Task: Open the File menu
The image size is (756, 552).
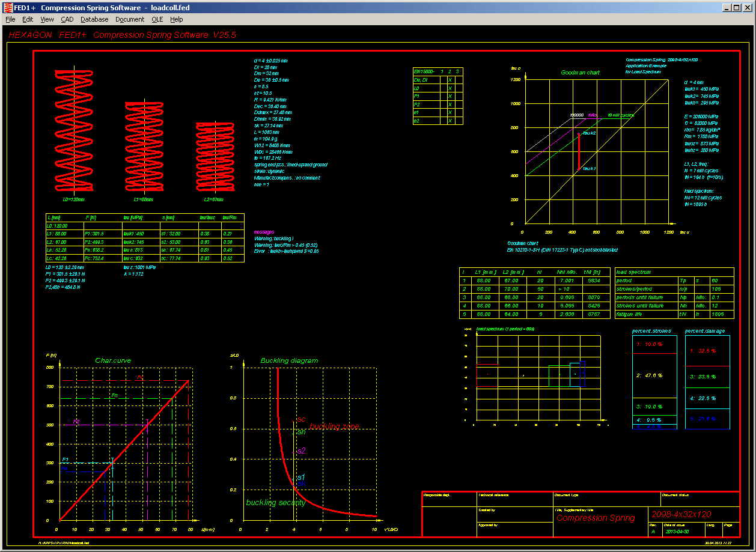Action: [x=10, y=19]
